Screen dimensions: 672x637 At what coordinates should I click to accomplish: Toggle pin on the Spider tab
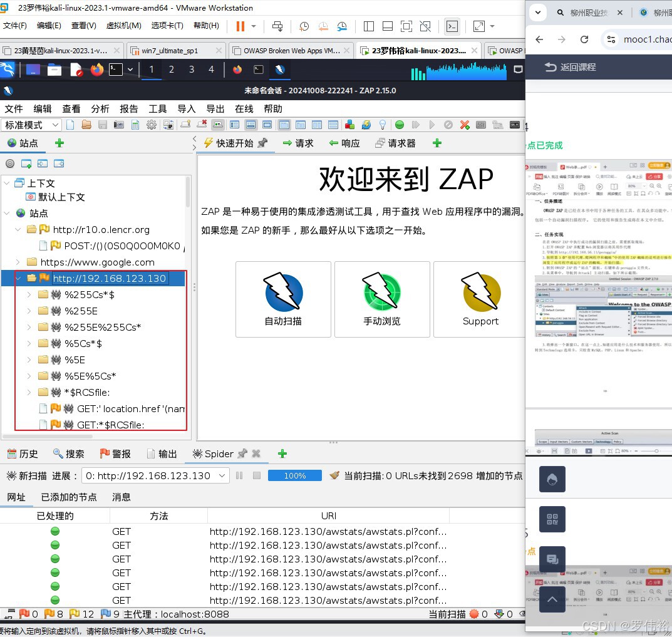coord(242,453)
